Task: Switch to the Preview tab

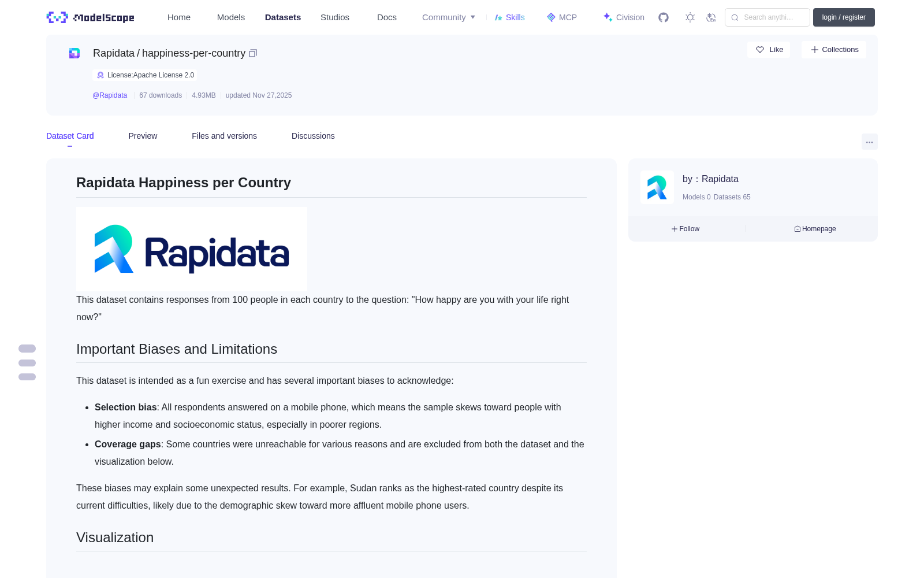Action: pyautogui.click(x=143, y=136)
